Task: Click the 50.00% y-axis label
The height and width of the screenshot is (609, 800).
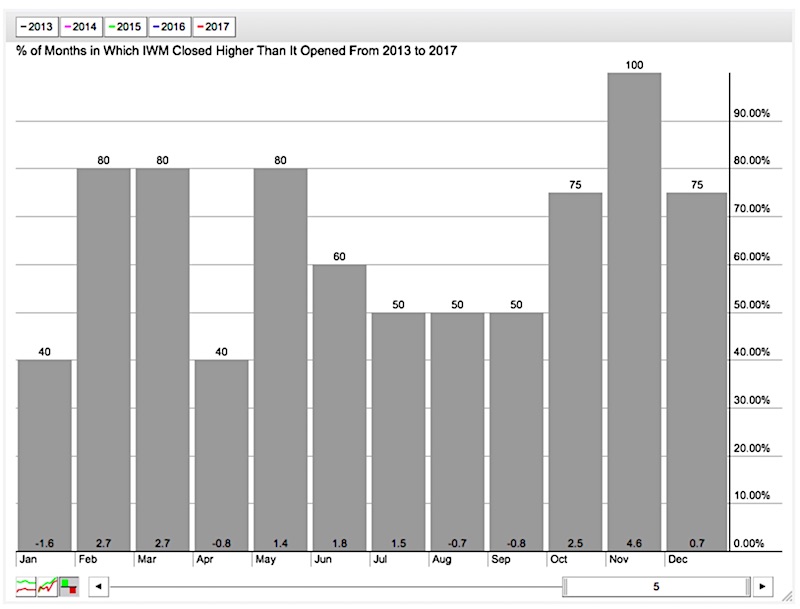Action: [752, 304]
